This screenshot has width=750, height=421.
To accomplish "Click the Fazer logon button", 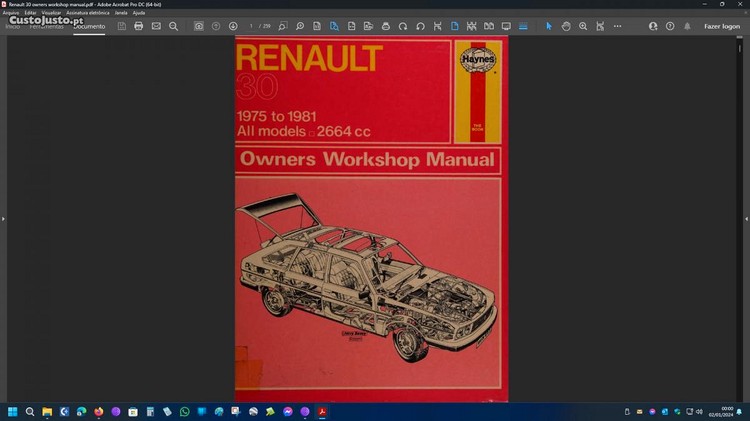I will click(722, 26).
